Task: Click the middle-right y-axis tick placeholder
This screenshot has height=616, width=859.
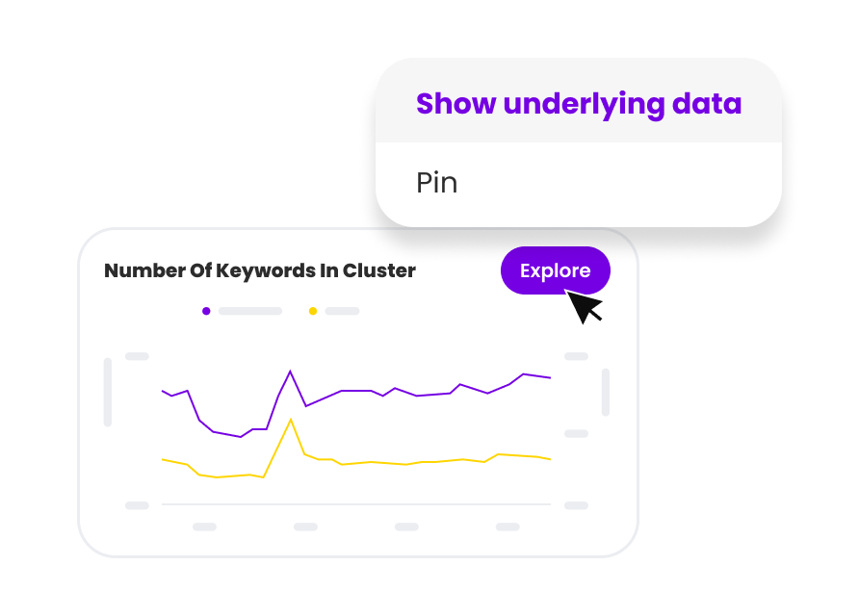Action: (576, 434)
